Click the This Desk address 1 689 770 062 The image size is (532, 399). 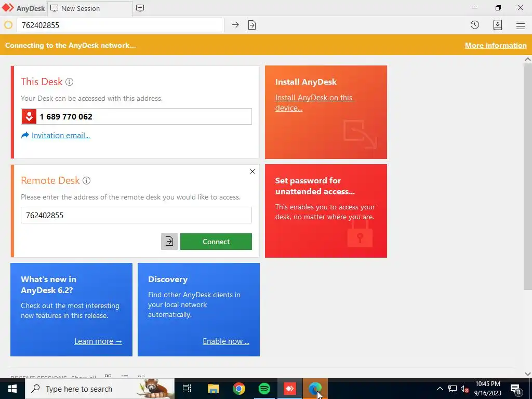click(x=66, y=117)
